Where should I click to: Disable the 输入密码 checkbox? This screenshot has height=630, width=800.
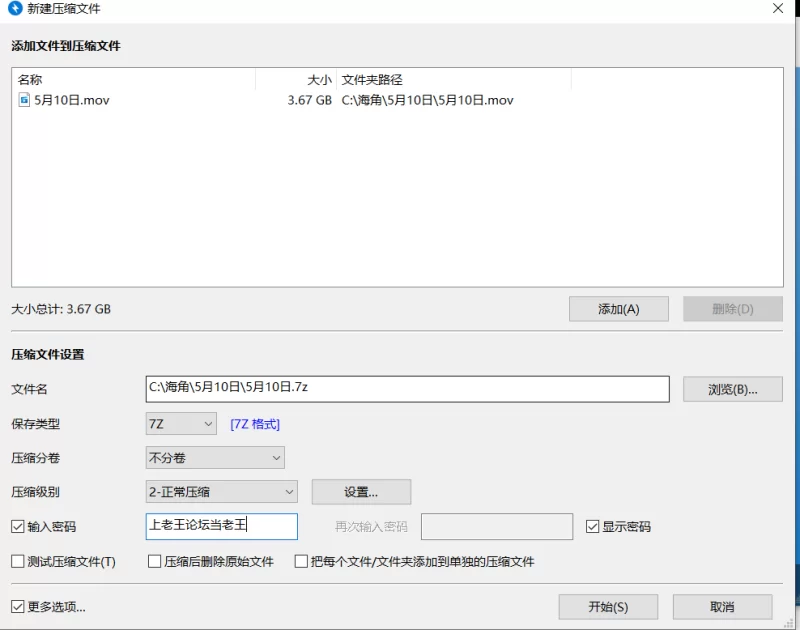(x=18, y=526)
